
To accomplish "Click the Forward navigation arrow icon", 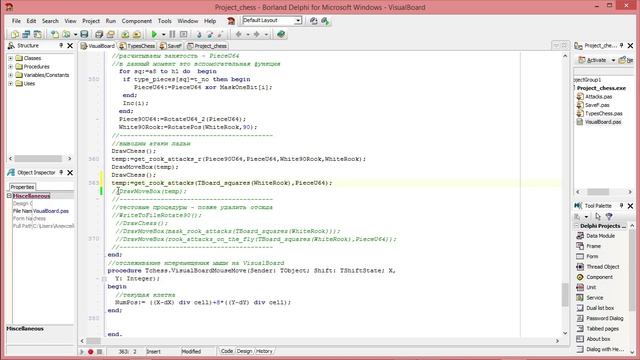I will coord(257,34).
